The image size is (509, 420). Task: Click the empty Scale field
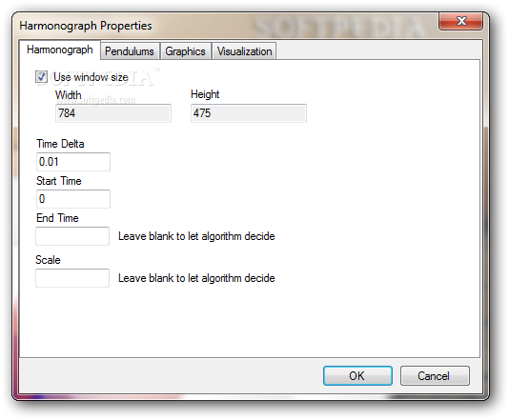(x=72, y=278)
